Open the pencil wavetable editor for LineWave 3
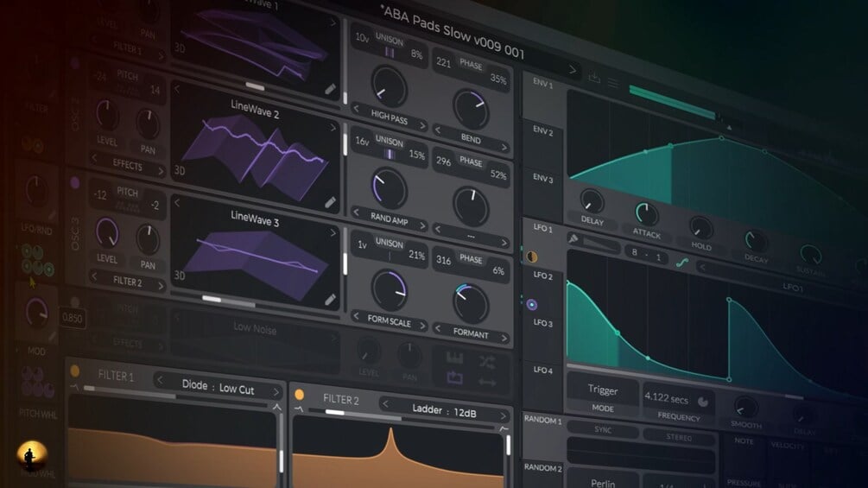Image resolution: width=868 pixels, height=488 pixels. [x=330, y=300]
